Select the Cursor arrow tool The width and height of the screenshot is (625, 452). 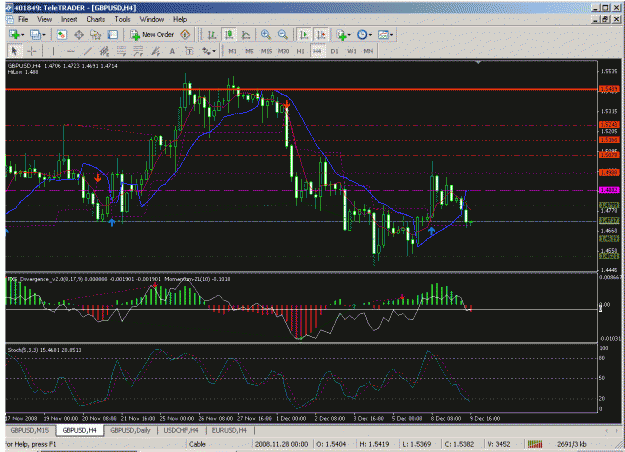(14, 51)
